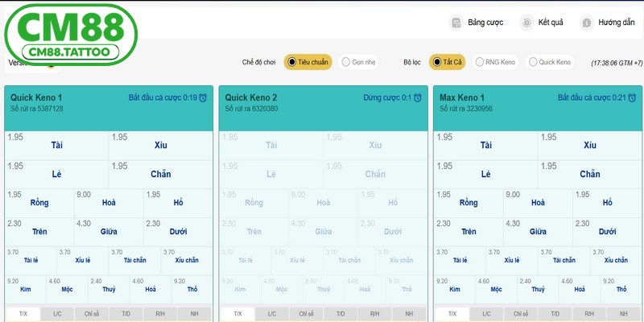This screenshot has width=644, height=322.
Task: Open R/H tab in Quick Keno 2
Action: pyautogui.click(x=375, y=314)
